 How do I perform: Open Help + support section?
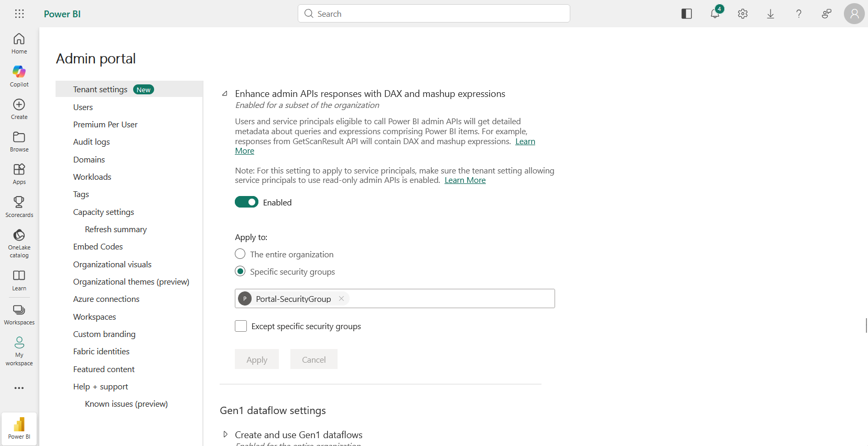tap(101, 386)
